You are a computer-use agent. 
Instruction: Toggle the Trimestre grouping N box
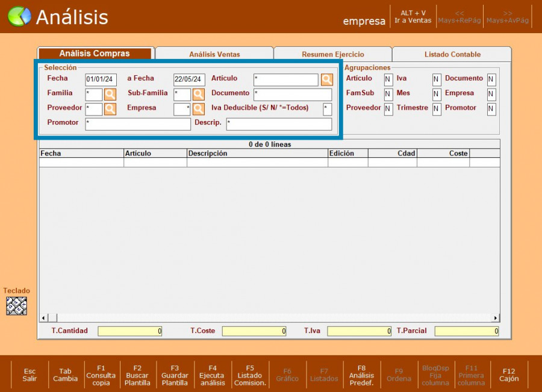click(436, 109)
